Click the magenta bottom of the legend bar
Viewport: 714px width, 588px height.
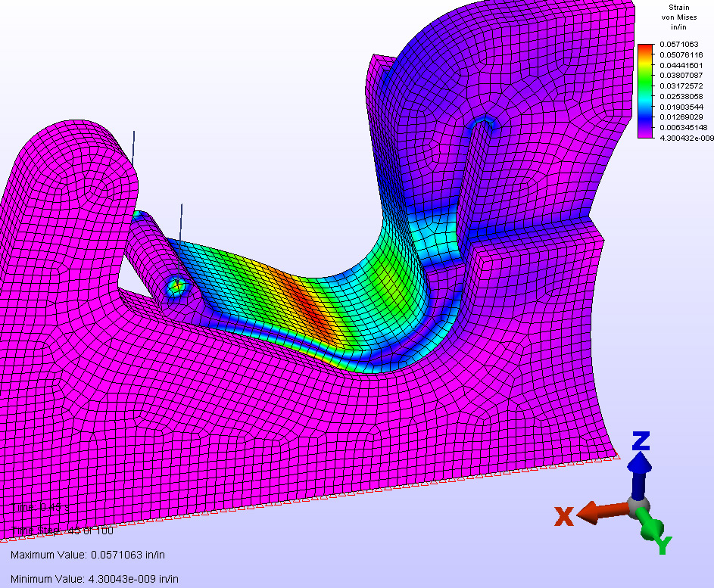point(645,135)
